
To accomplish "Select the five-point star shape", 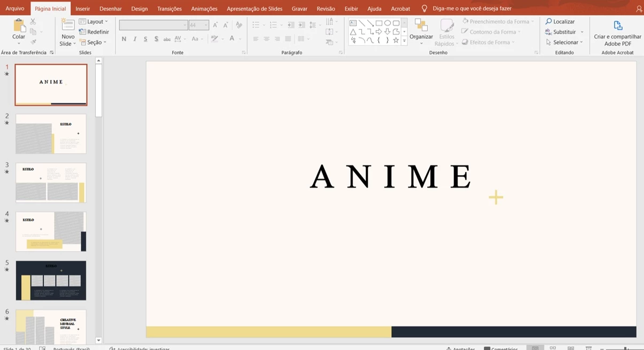I will (396, 40).
